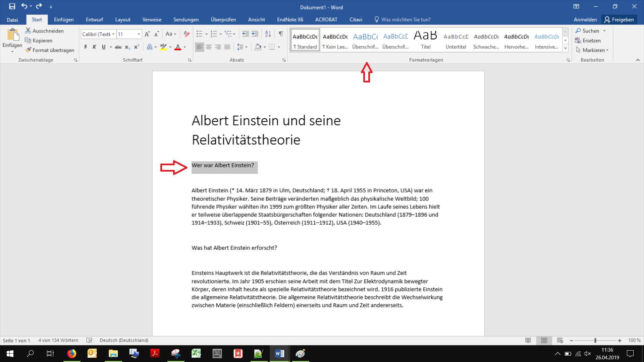Click the Format übertragen paintbrush icon

tap(28, 50)
